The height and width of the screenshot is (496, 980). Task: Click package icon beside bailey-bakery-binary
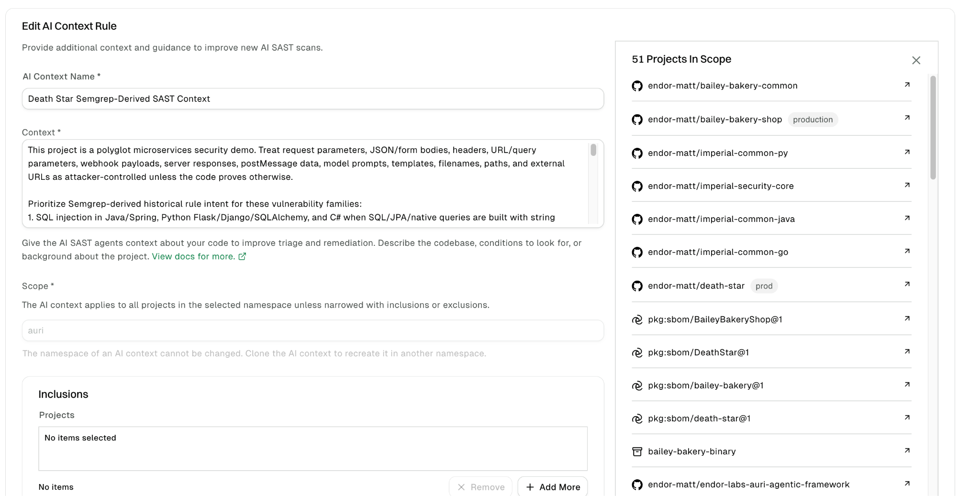pos(637,452)
